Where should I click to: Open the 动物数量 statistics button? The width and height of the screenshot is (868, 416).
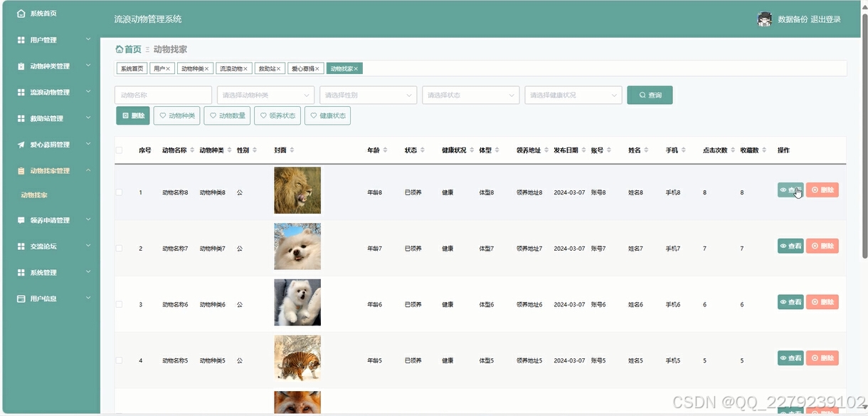(227, 115)
